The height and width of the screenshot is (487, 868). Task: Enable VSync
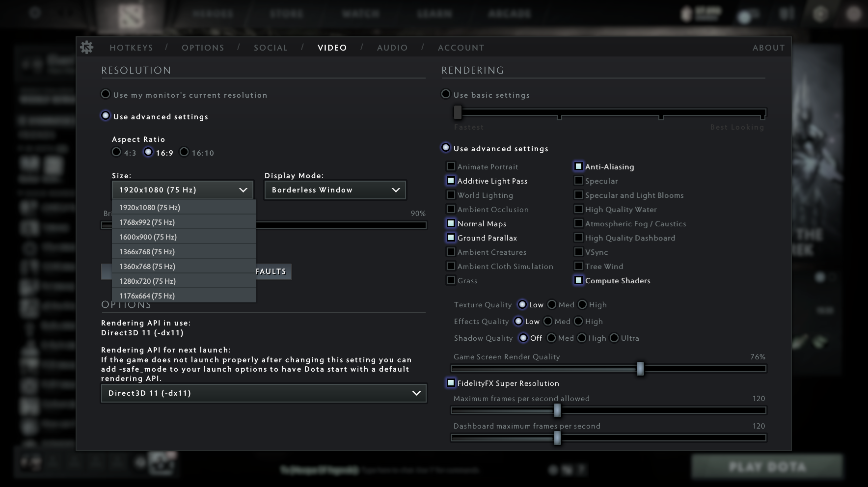(x=578, y=252)
